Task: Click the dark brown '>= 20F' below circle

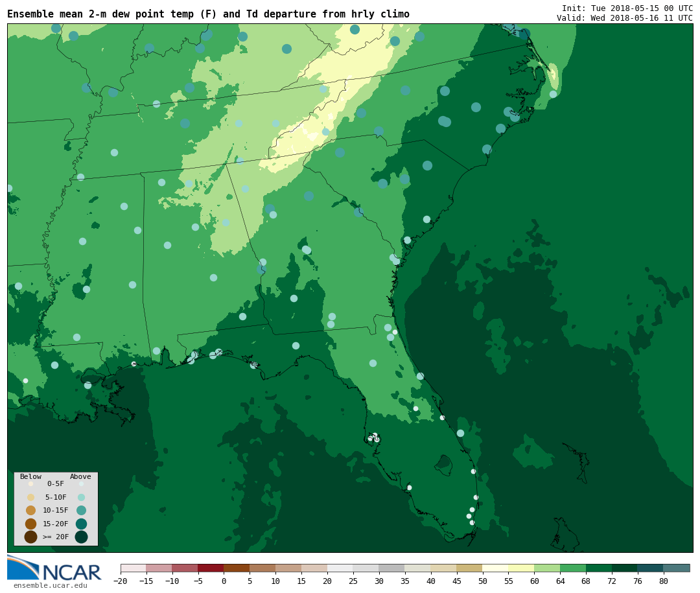Action: pos(31,537)
